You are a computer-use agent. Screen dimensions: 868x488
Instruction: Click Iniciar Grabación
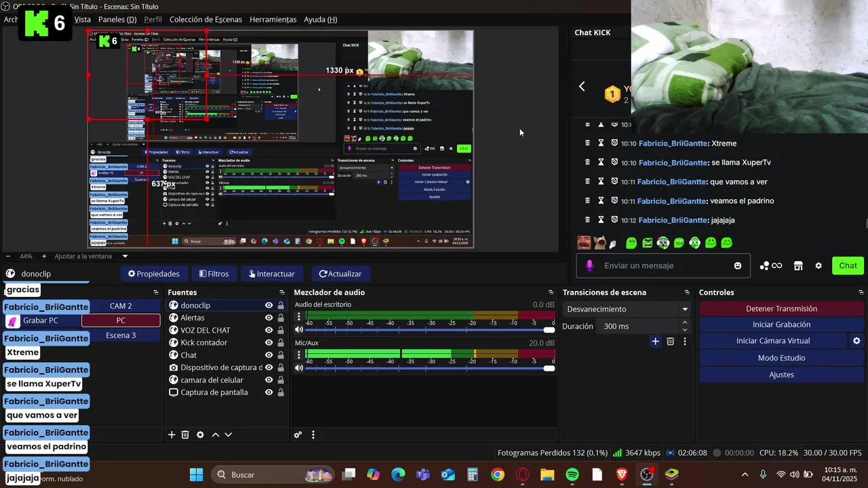781,325
